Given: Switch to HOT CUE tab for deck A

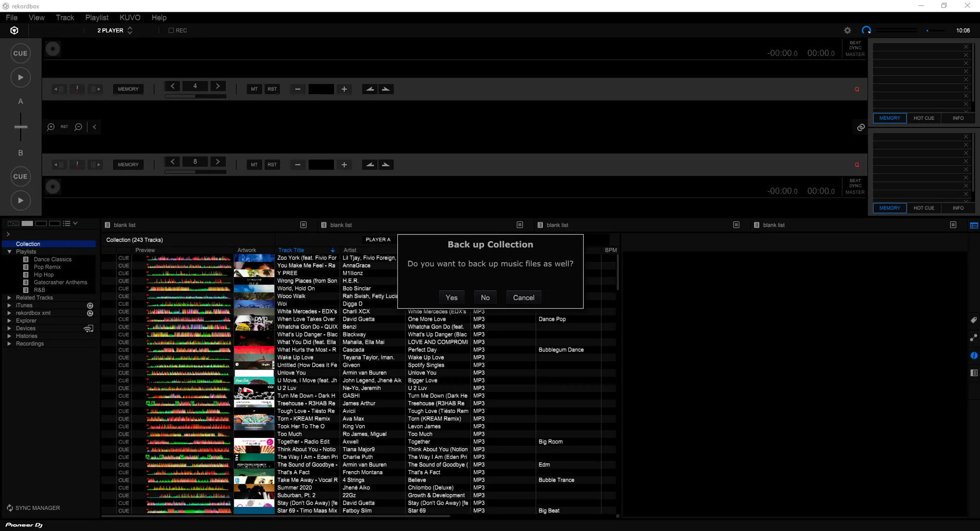Looking at the screenshot, I should tap(923, 118).
